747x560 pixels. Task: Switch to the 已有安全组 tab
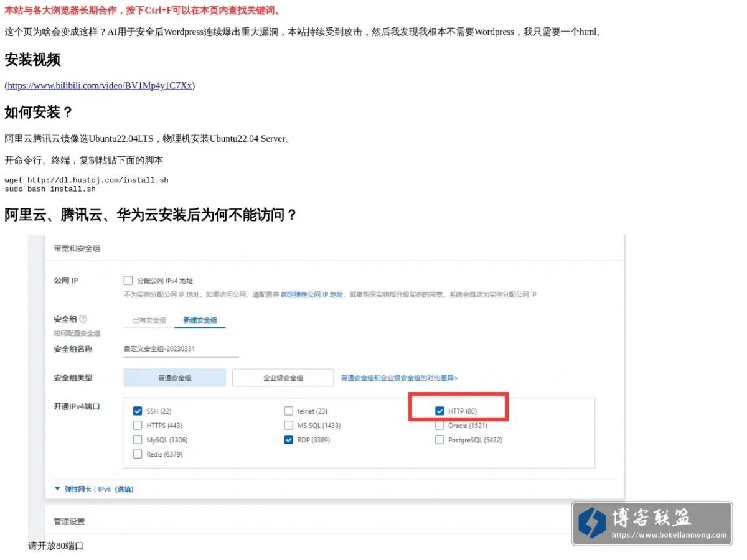[x=149, y=320]
